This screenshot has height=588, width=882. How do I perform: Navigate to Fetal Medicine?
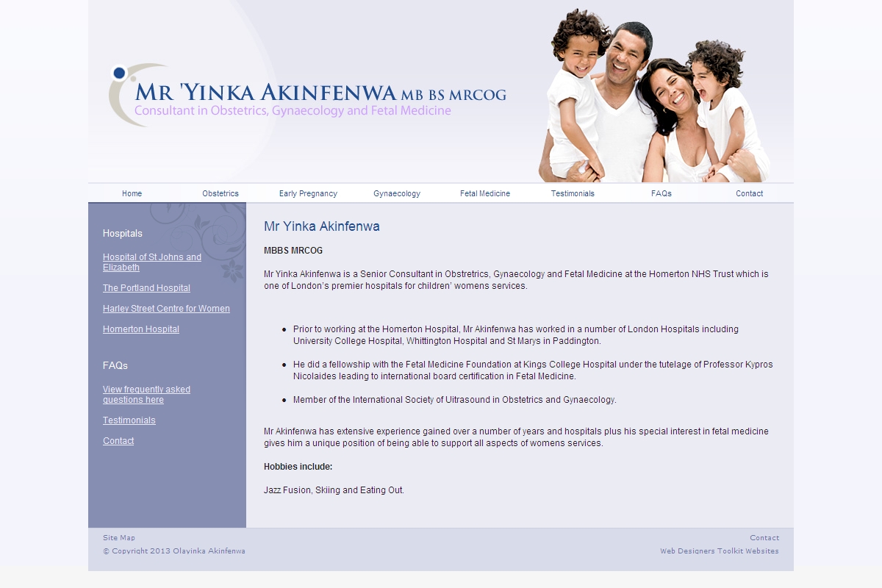484,193
